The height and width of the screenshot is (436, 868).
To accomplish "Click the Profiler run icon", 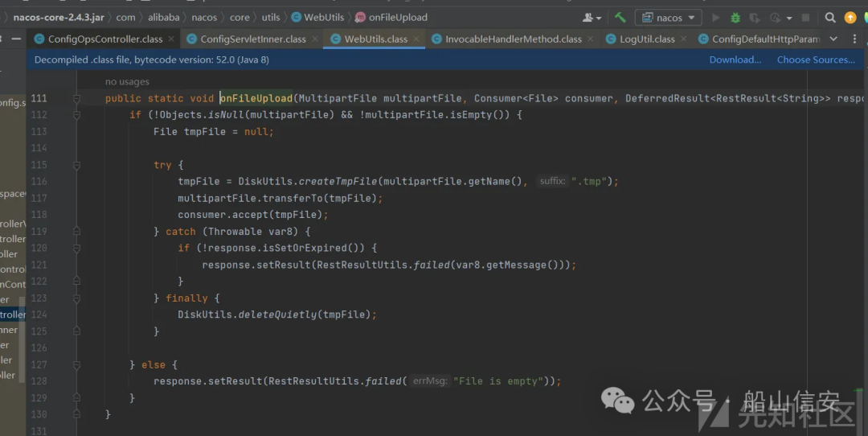I will [775, 18].
